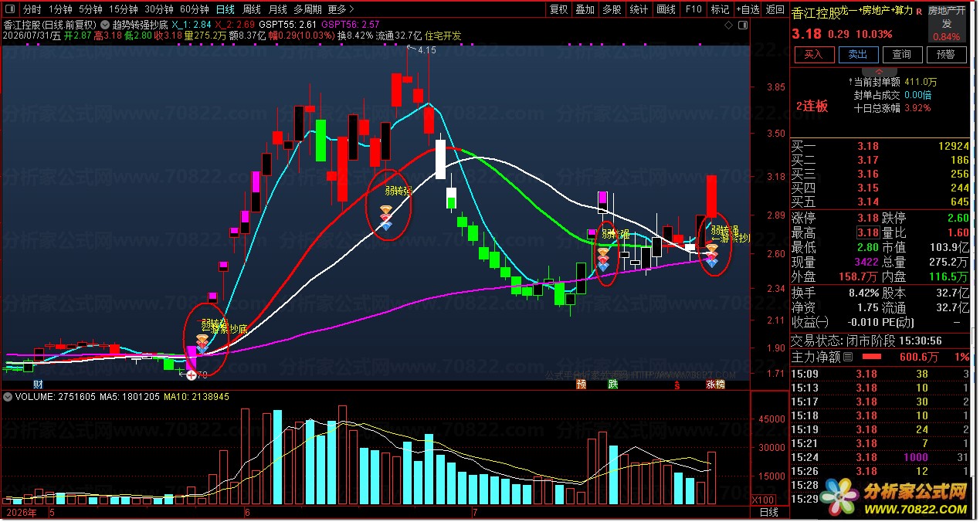The image size is (980, 522).
Task: Click 叠加 overlay button
Action: click(x=585, y=10)
